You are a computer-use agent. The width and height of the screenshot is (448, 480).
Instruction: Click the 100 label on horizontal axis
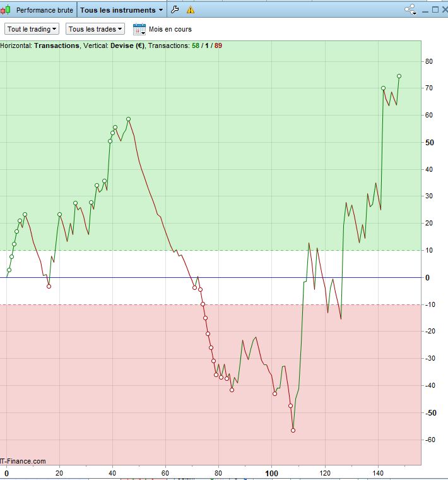[x=271, y=473]
